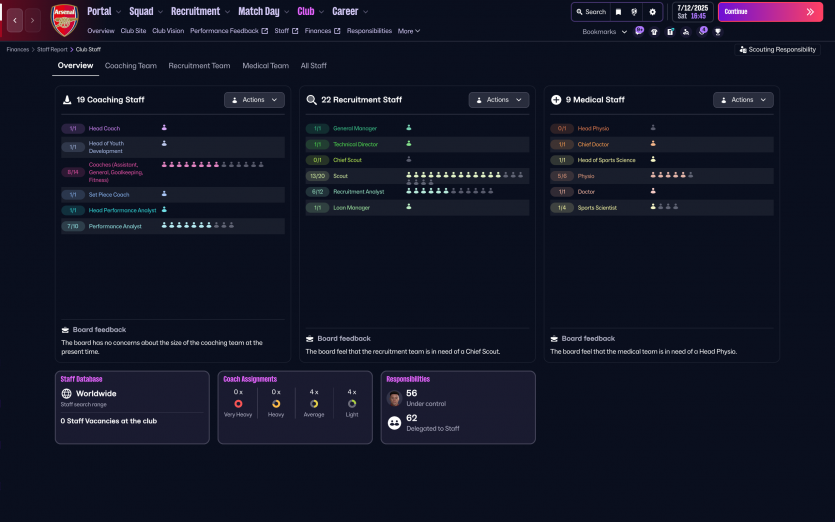The height and width of the screenshot is (522, 835).
Task: Open the Squad menu
Action: click(x=146, y=12)
